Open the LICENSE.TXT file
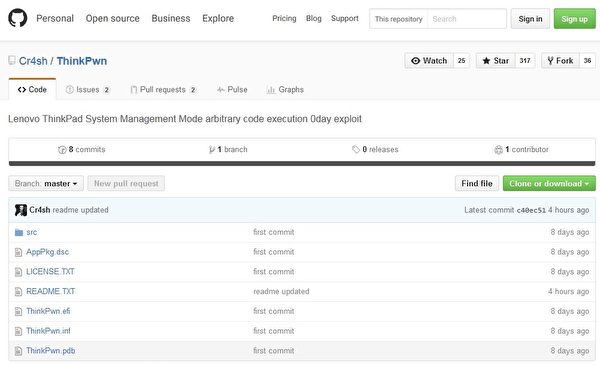The image size is (600, 366). pyautogui.click(x=50, y=271)
